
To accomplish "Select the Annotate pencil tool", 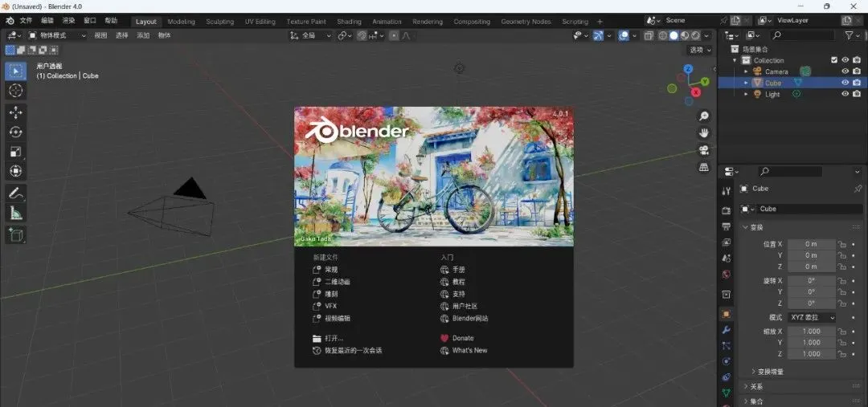I will point(15,193).
